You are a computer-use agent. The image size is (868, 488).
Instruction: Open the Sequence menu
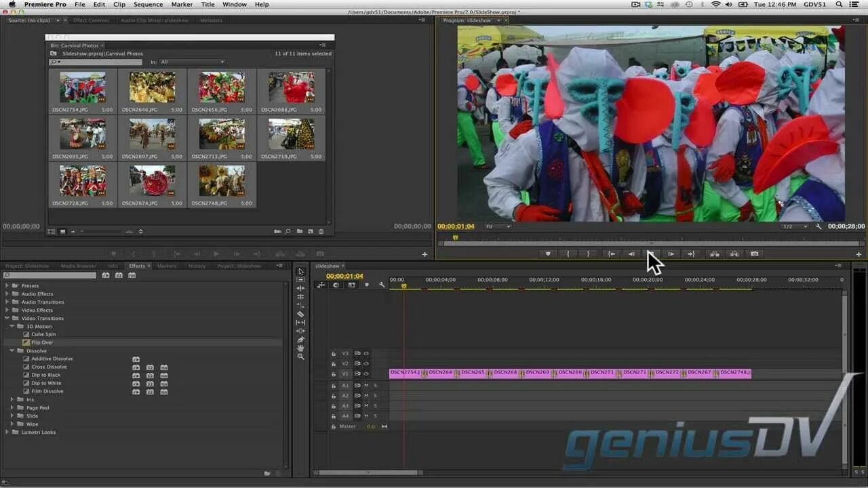coord(146,4)
